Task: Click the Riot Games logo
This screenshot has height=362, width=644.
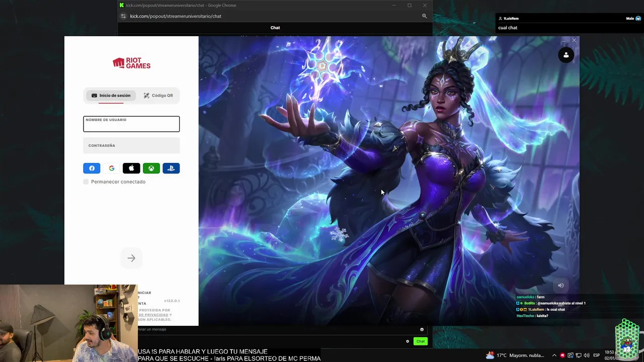Action: (x=131, y=63)
